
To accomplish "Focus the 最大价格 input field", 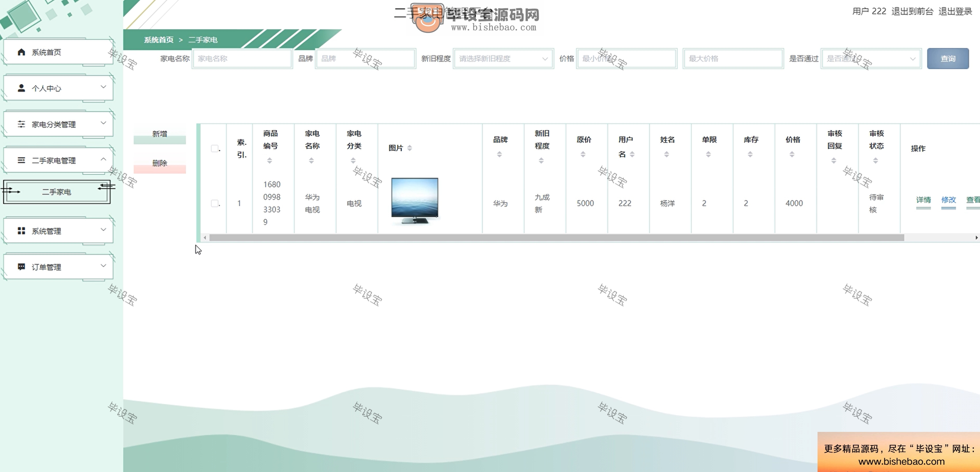I will click(733, 59).
